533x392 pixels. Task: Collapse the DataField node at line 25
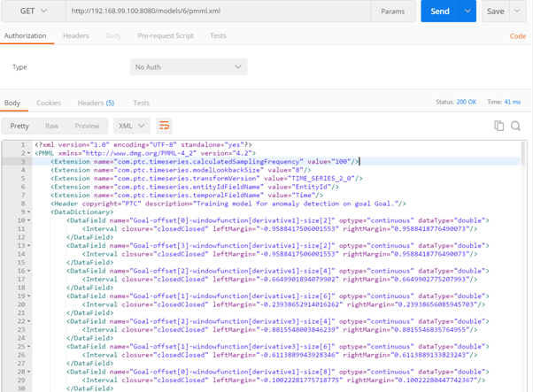[x=29, y=347]
